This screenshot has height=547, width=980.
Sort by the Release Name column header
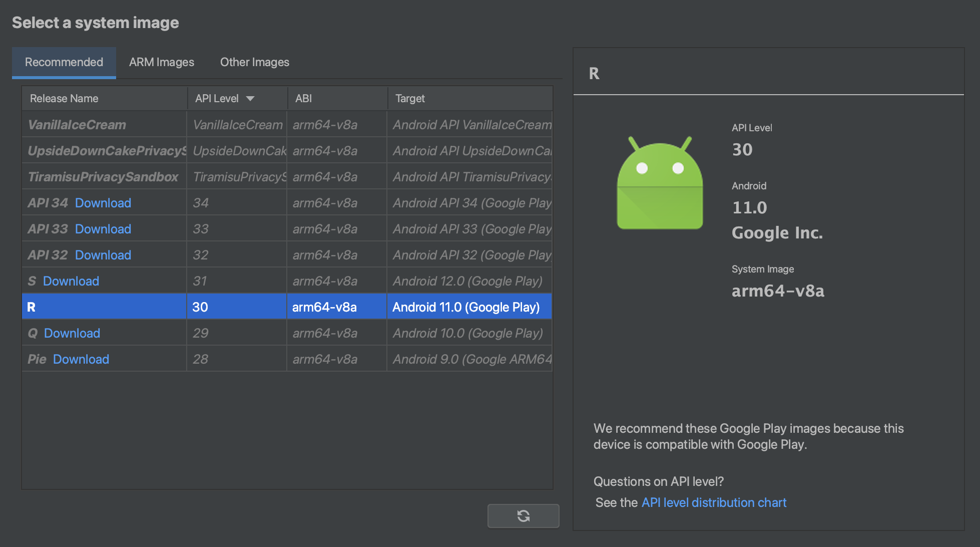pyautogui.click(x=64, y=99)
